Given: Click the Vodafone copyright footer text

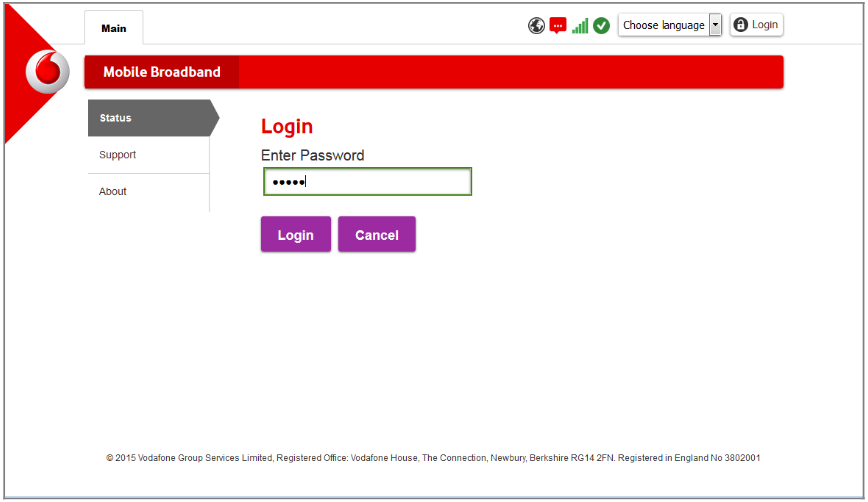Looking at the screenshot, I should click(433, 458).
